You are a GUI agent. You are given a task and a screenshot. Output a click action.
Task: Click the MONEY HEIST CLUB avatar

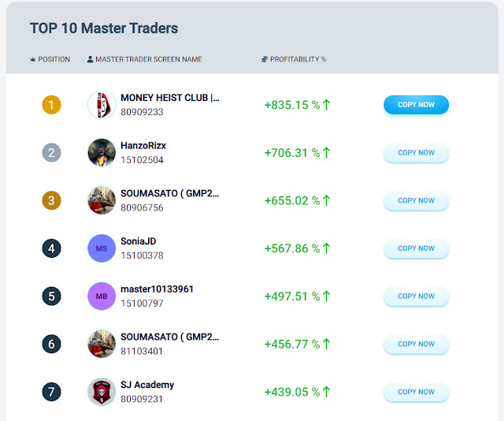(102, 105)
